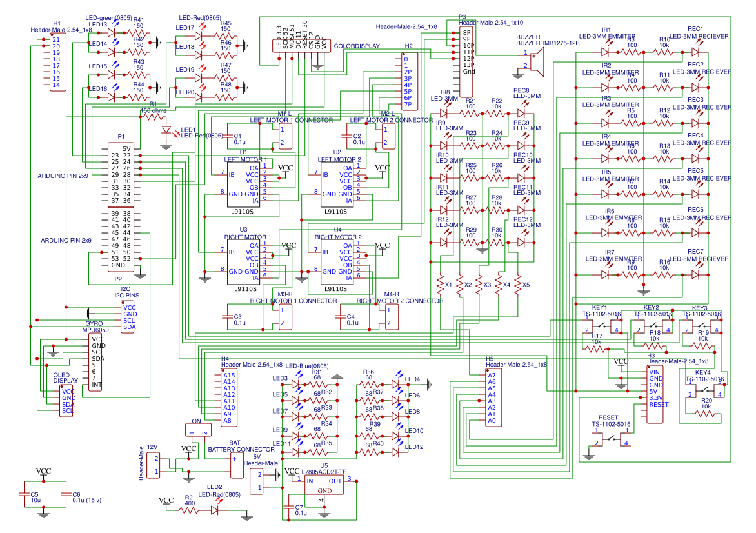
Task: Click the R20 resistor under KEY4
Action: point(706,414)
